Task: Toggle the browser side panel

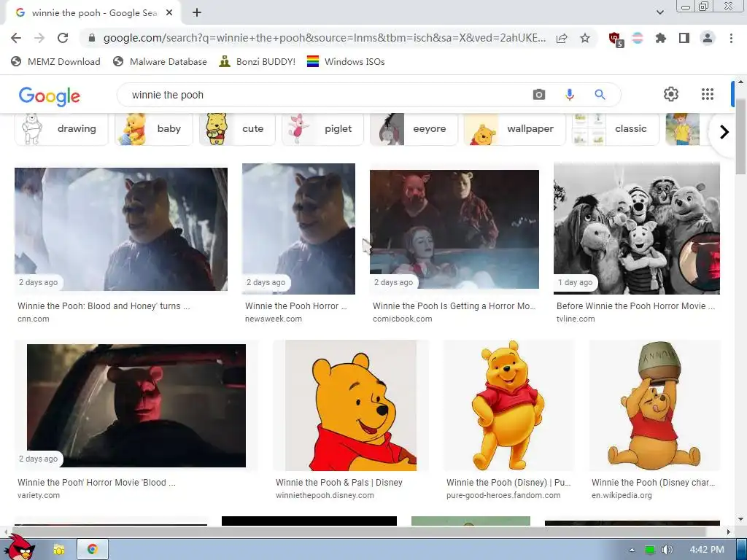Action: (x=684, y=38)
